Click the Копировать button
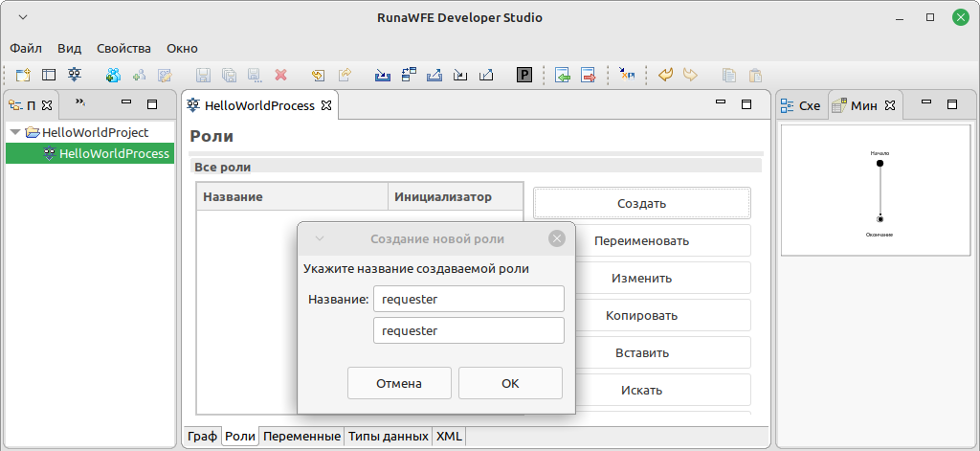 pos(642,316)
